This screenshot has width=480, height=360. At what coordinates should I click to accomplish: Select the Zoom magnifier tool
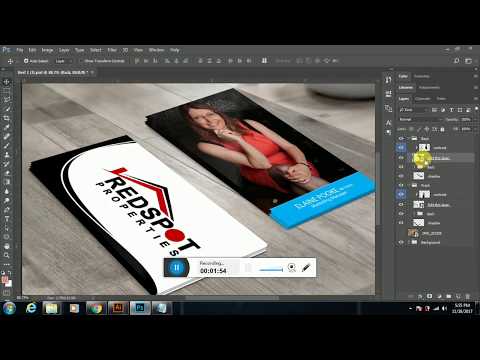[6, 255]
